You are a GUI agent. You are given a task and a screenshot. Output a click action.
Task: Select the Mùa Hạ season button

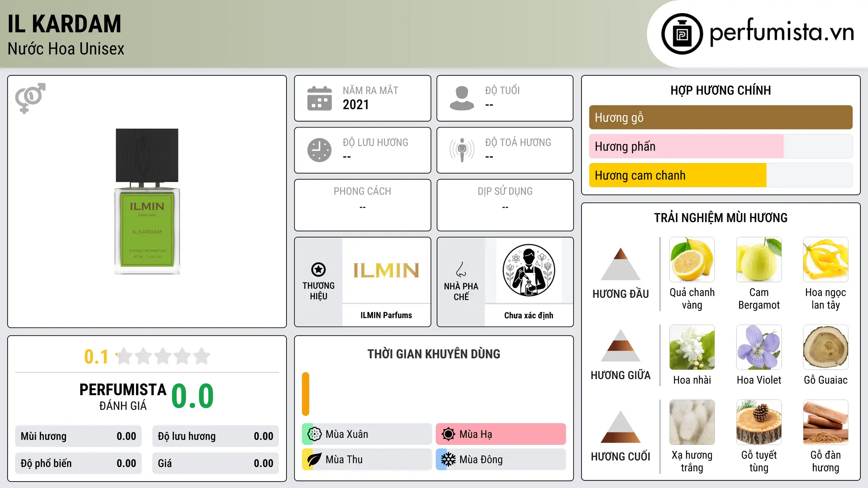point(501,434)
